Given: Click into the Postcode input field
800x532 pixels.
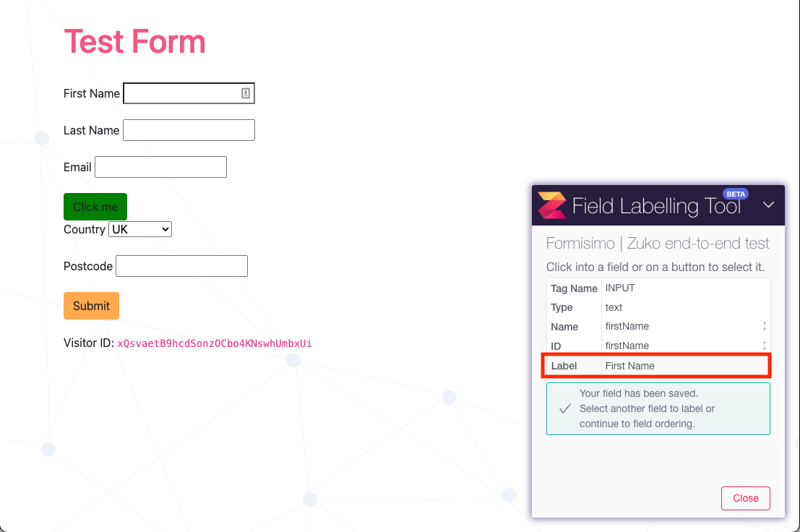Looking at the screenshot, I should point(181,266).
